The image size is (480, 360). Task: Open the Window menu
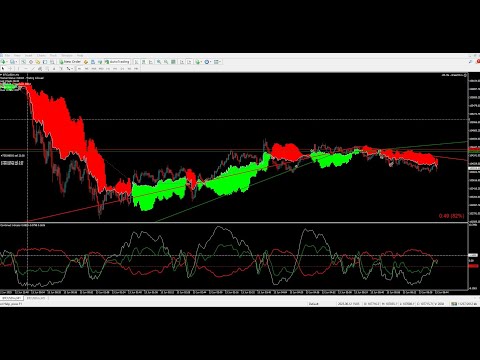[x=67, y=55]
